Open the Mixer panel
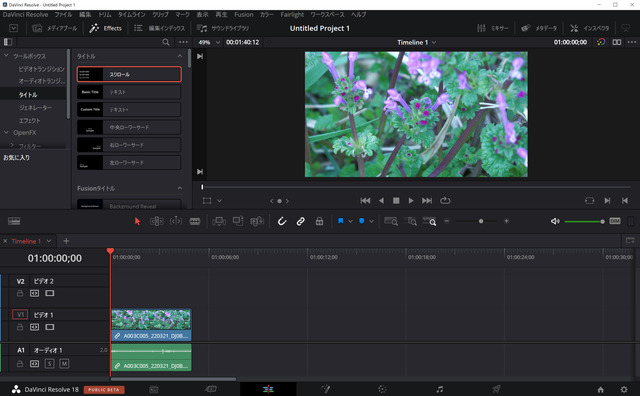Screen dimensions: 640x396 click(493, 28)
